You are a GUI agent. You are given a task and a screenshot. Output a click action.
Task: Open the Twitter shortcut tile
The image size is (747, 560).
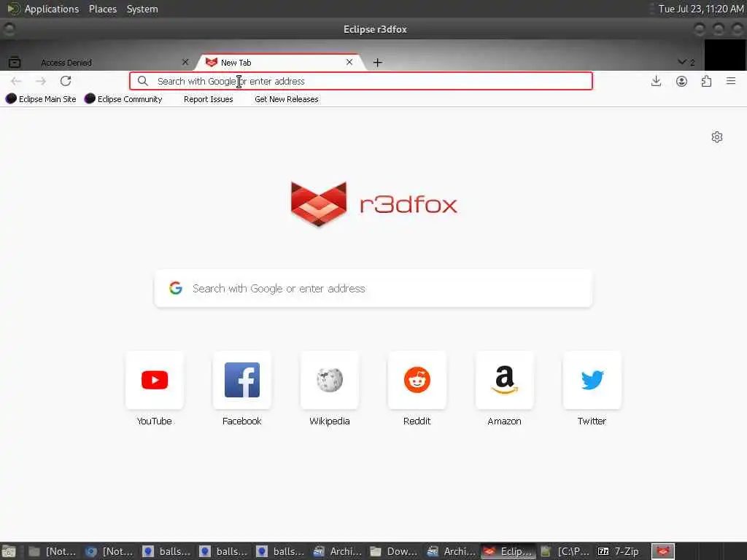point(592,379)
